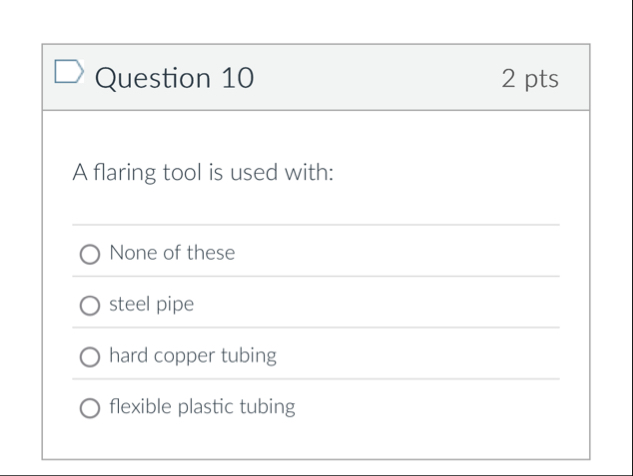633x476 pixels.
Task: Click the "hard copper tubing" answer text
Action: click(192, 355)
